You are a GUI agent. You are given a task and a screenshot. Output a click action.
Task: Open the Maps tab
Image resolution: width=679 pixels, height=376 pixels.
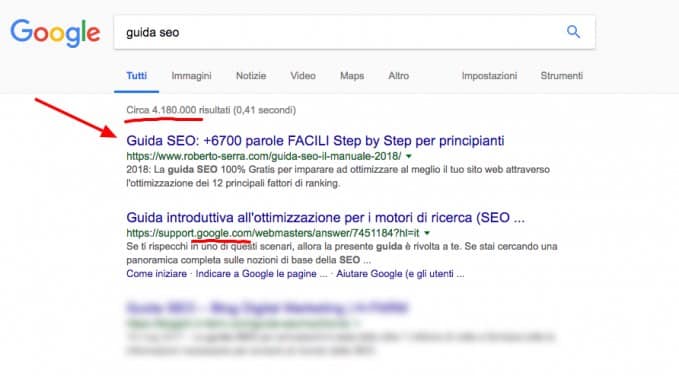click(x=352, y=76)
